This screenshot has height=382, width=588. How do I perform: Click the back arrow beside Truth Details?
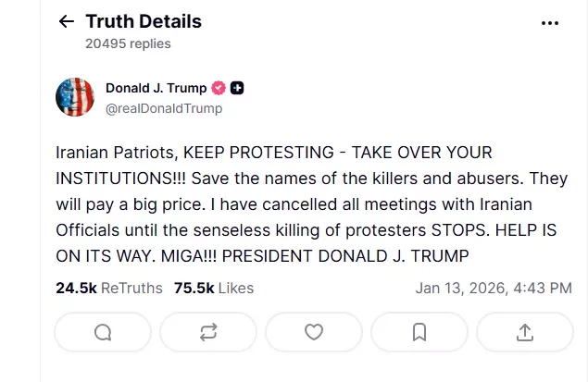coord(66,21)
